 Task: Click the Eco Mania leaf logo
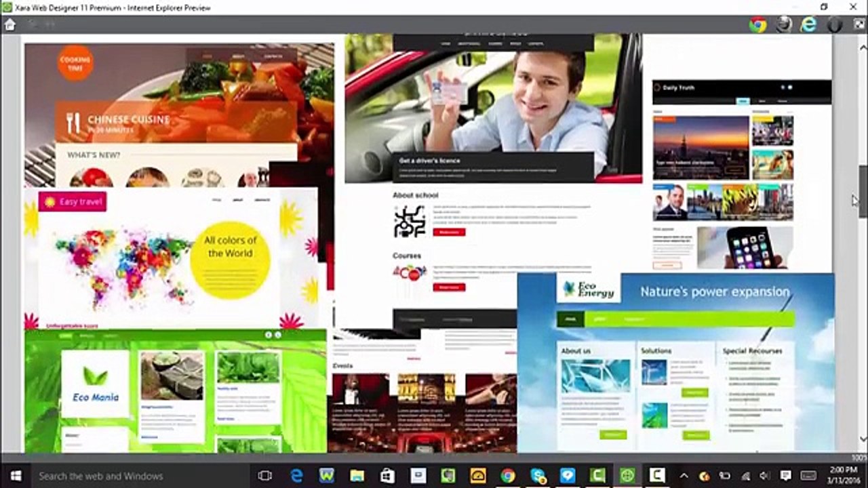95,384
